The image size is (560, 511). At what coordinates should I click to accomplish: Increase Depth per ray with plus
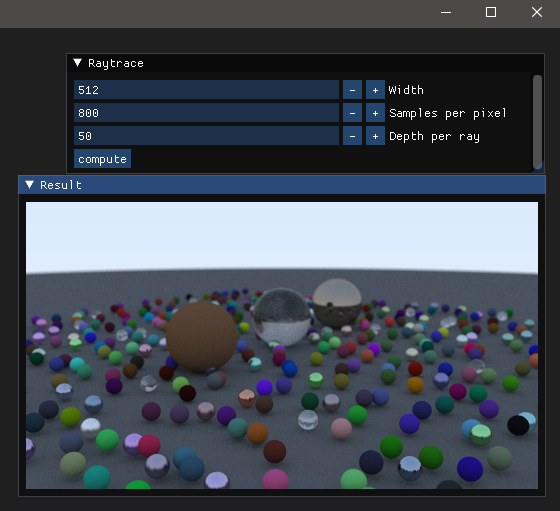point(375,136)
